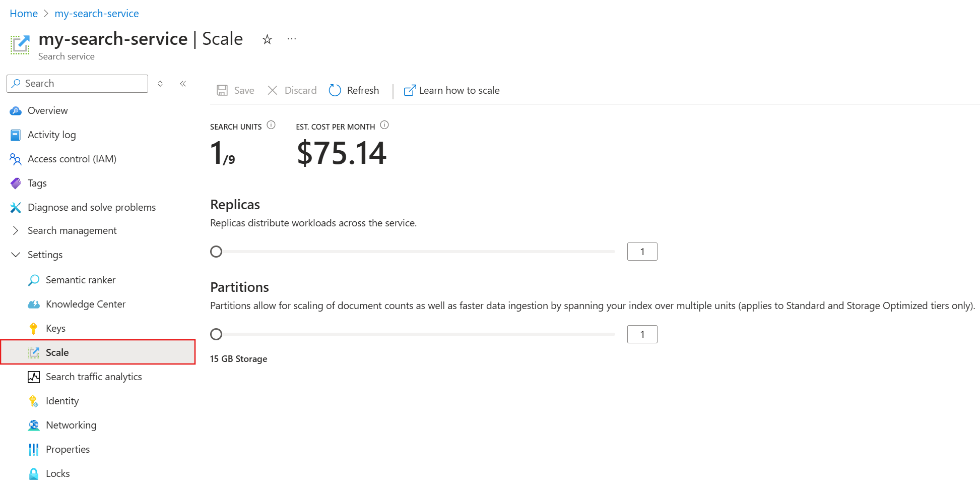Screen dimensions: 980x488
Task: Collapse the sidebar with the double-chevron icon
Action: pyautogui.click(x=183, y=84)
